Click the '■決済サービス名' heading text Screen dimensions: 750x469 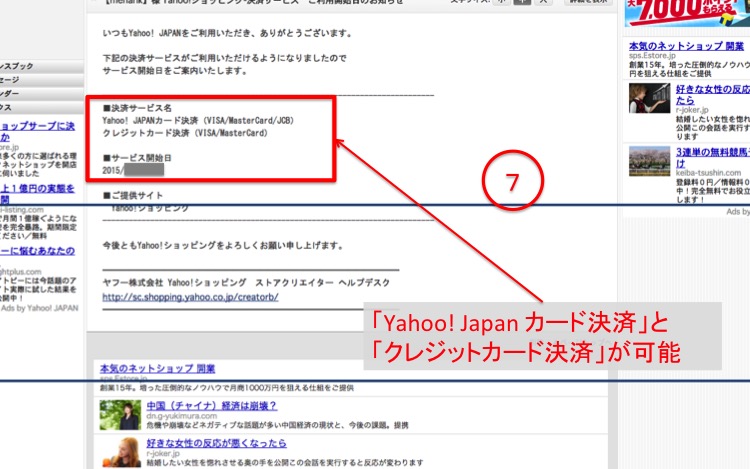coord(137,108)
